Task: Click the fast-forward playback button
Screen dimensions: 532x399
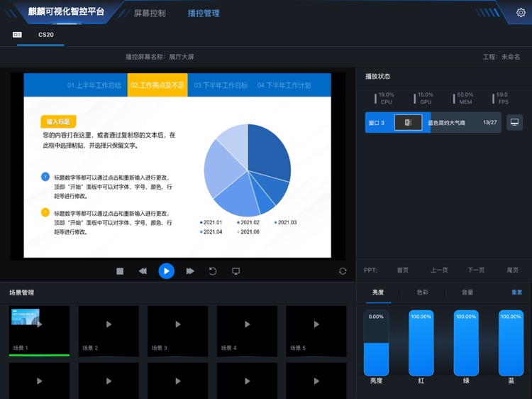Action: tap(190, 271)
